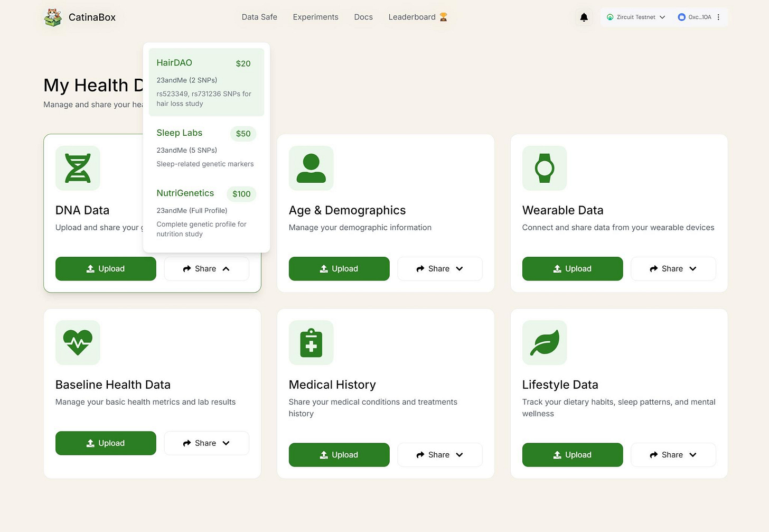Click "Manage your demographic information" text
This screenshot has height=532, width=769.
360,228
